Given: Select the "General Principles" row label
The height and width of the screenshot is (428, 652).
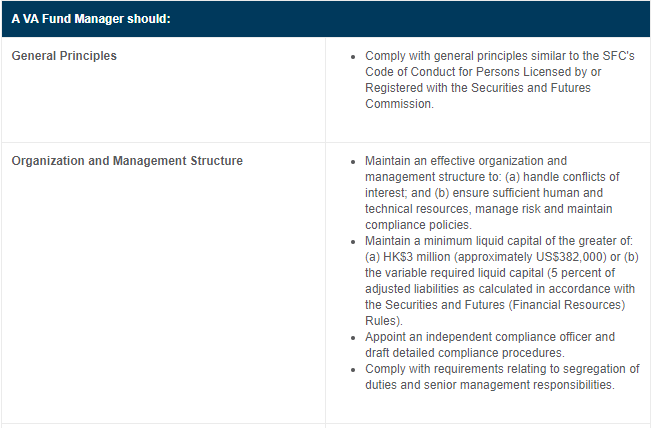Looking at the screenshot, I should [64, 56].
